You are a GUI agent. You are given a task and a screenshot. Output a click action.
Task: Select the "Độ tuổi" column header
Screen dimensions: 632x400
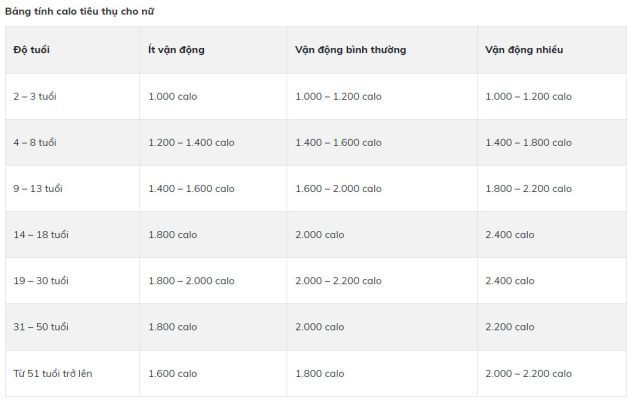[x=33, y=49]
